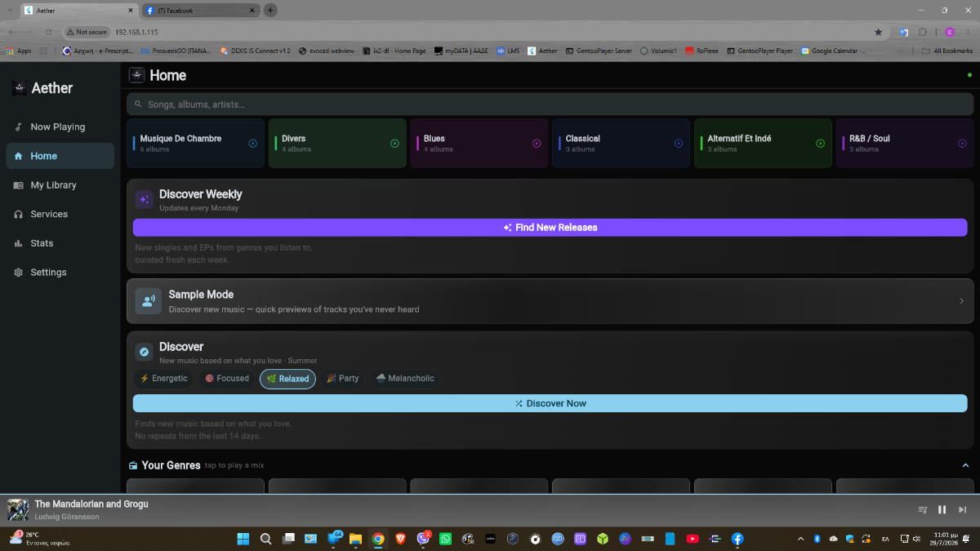Play the Alternatif Et Indé genre
The width and height of the screenshot is (980, 551).
[x=821, y=144]
